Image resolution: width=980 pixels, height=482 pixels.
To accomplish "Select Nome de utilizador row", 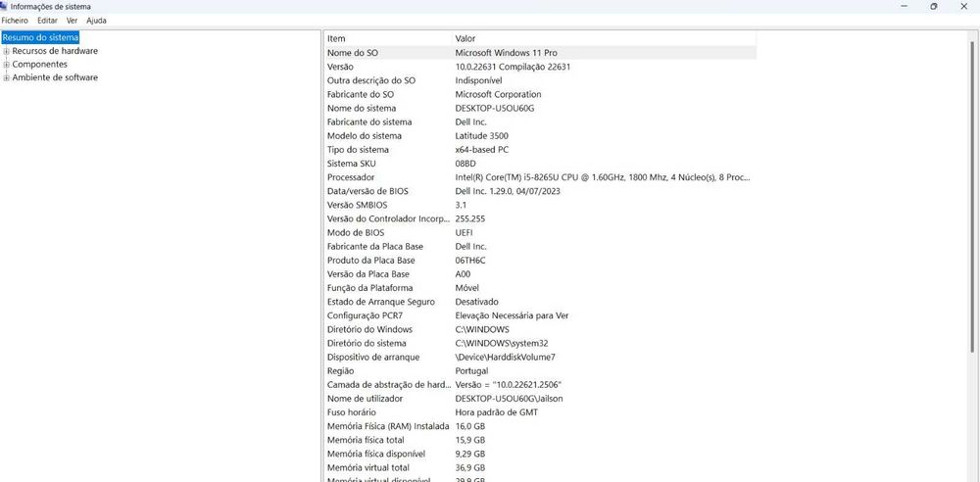I will click(x=540, y=398).
